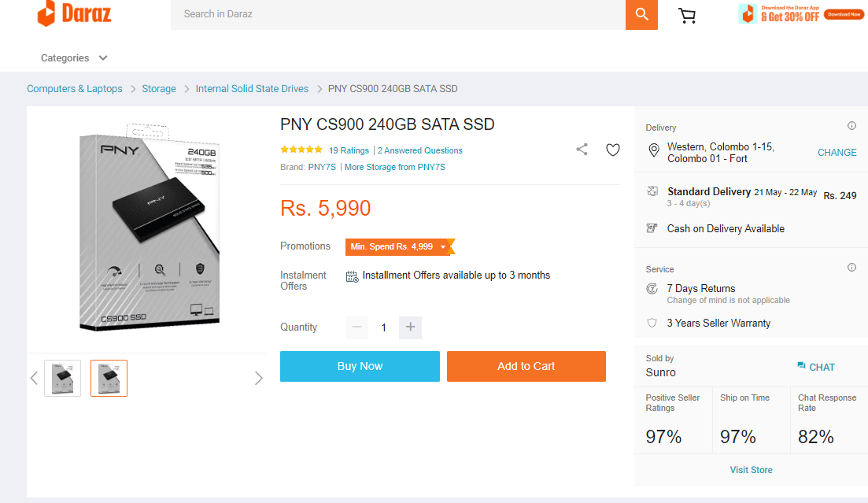Viewport: 868px width, 503px height.
Task: Go to Storage breadcrumb
Action: pos(159,89)
